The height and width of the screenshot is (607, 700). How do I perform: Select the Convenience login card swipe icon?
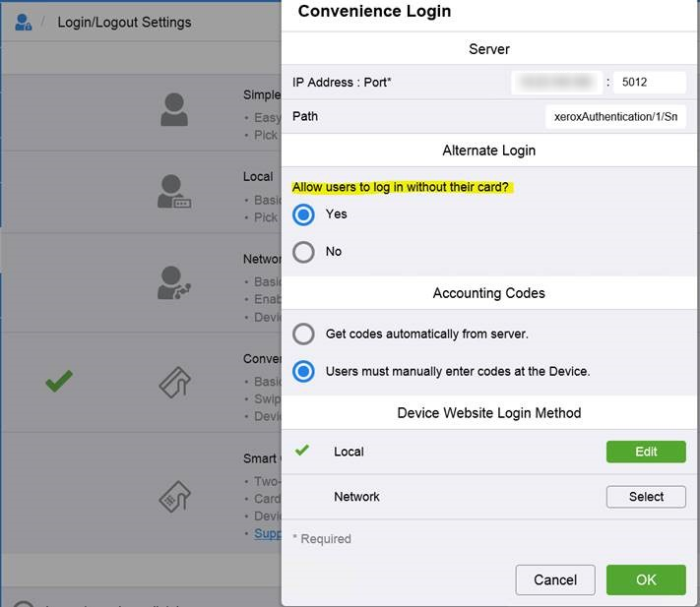pyautogui.click(x=173, y=382)
